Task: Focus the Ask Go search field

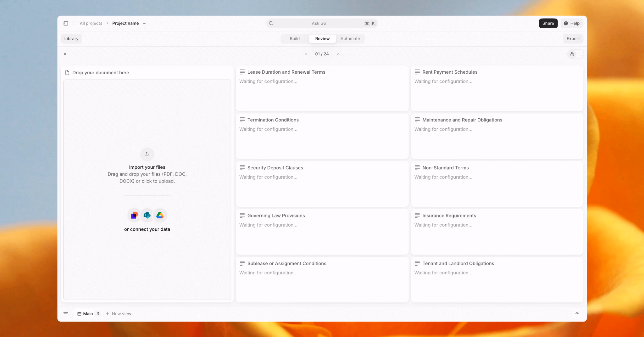Action: tap(322, 23)
